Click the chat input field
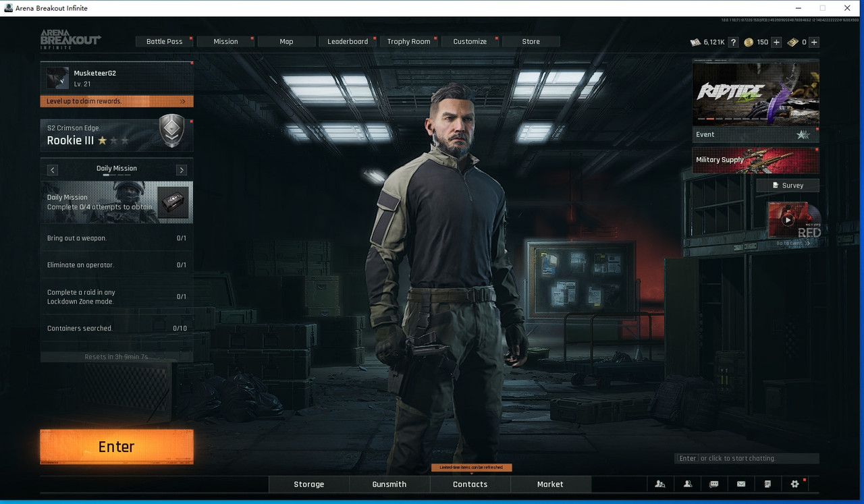 pyautogui.click(x=747, y=458)
